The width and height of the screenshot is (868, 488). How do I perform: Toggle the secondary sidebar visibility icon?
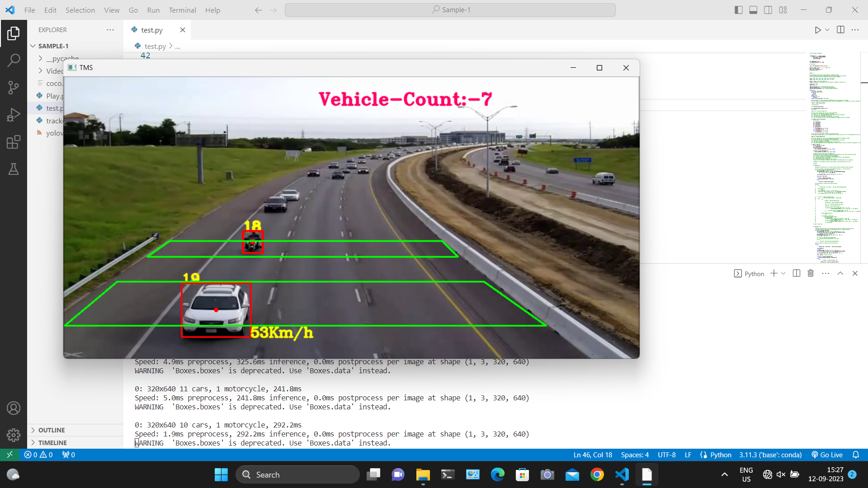(x=768, y=9)
